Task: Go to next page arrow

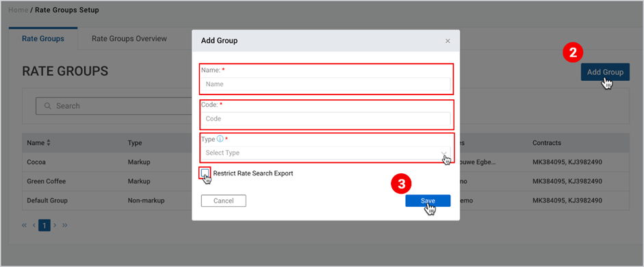Action: click(55, 225)
